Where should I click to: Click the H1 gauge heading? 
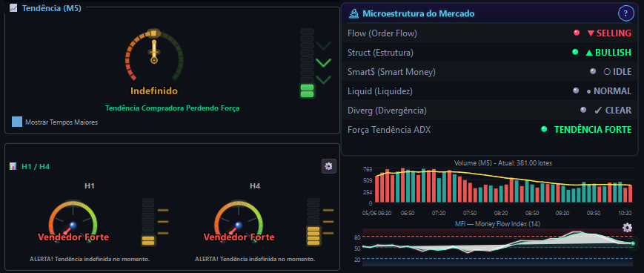(x=90, y=186)
